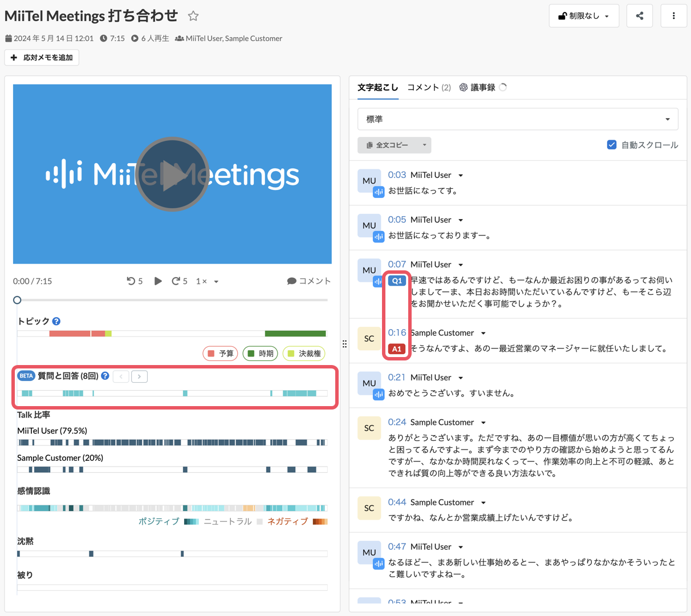Click the panel divider drag handle
Viewport: 691px width, 616px height.
coord(344,344)
